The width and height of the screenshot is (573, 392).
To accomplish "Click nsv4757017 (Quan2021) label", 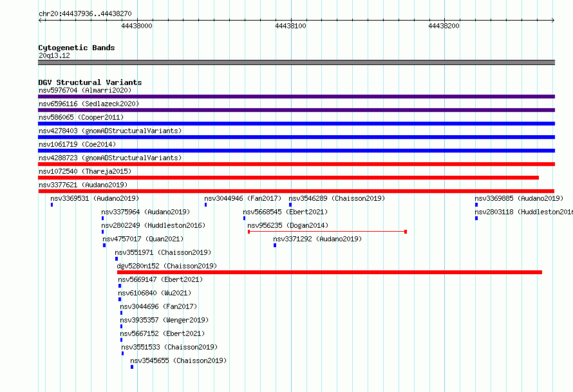I will pyautogui.click(x=143, y=239).
